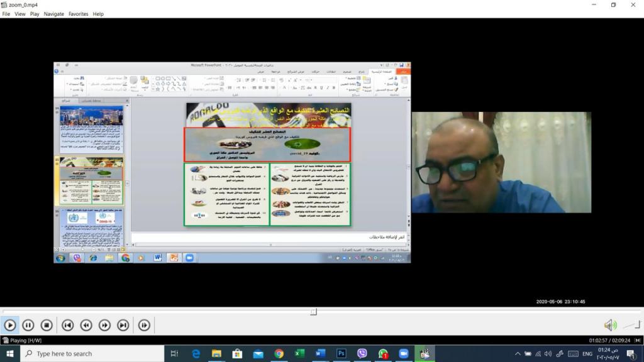Click the fast-forward (increase speed) button
Screen dimensions: 644x362
105,325
